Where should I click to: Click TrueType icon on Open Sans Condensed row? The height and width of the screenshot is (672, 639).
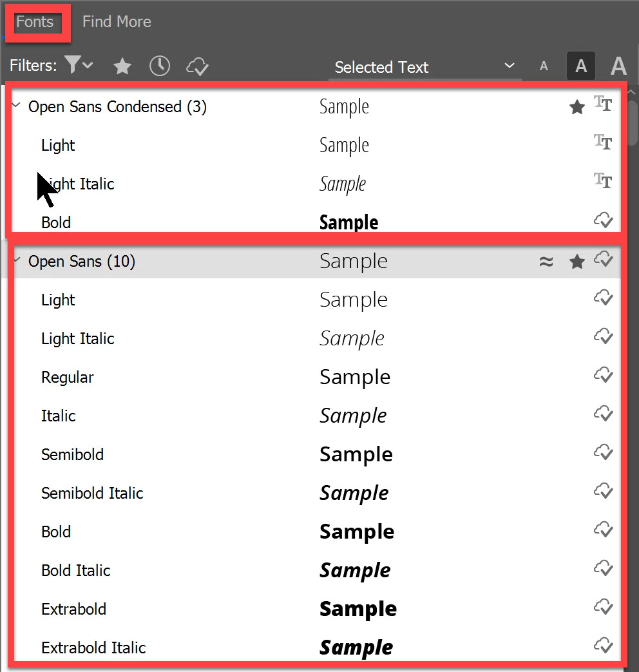click(x=603, y=104)
